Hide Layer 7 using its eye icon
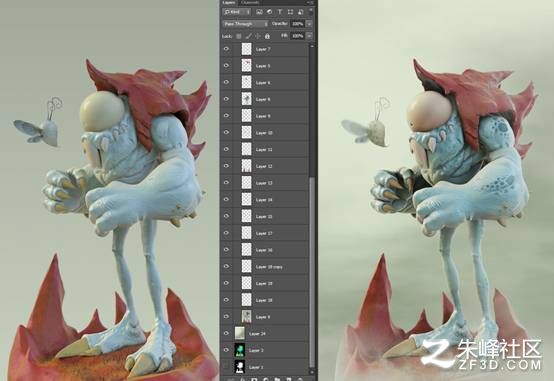Image resolution: width=554 pixels, height=381 pixels. click(226, 49)
